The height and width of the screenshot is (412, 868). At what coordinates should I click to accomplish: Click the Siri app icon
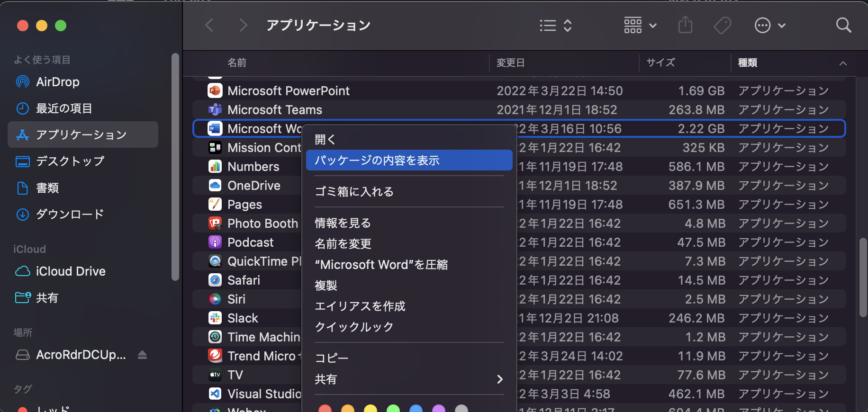coord(215,299)
